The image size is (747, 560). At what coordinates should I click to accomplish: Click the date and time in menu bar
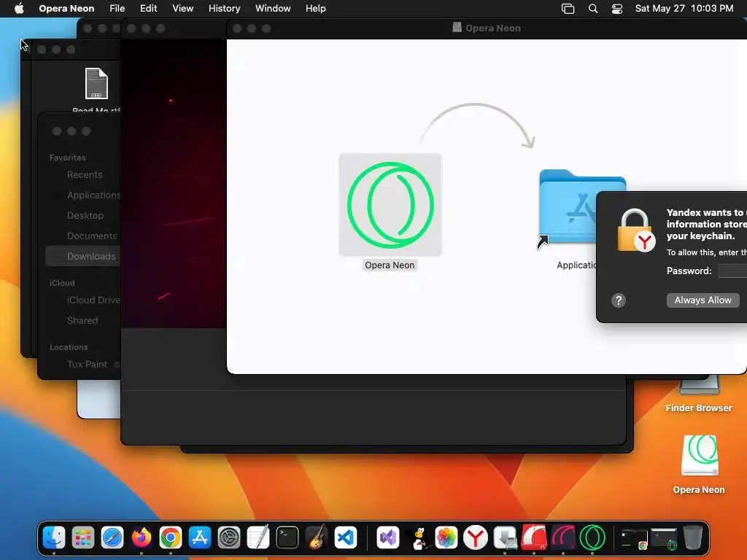tap(684, 9)
